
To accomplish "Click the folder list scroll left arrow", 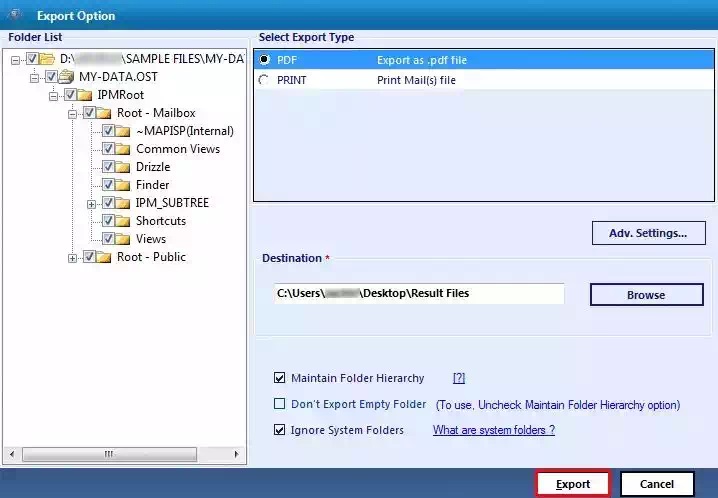I will pyautogui.click(x=11, y=454).
